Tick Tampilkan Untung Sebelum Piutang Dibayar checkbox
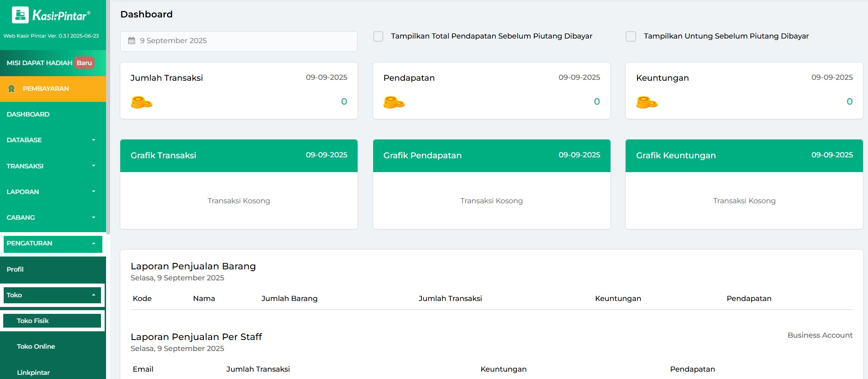Screen dimensions: 868x379 [x=631, y=36]
